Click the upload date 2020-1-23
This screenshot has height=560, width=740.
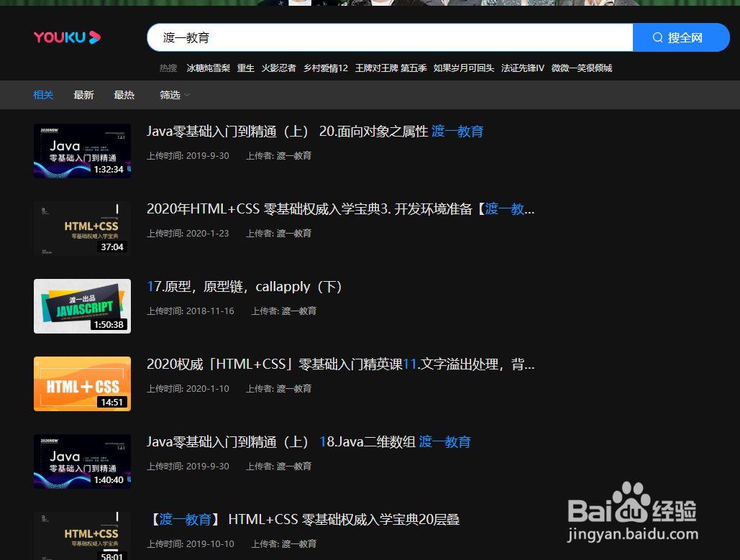[x=208, y=233]
